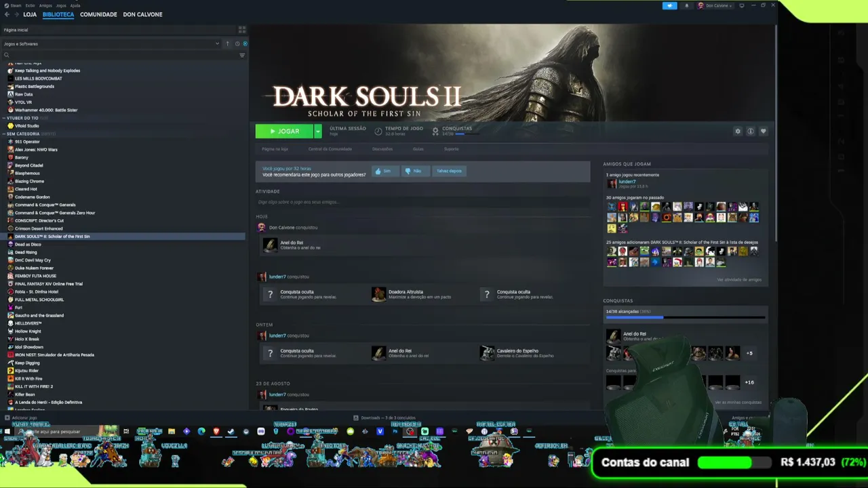This screenshot has width=868, height=488.
Task: Show the +16 locked achievements
Action: (749, 382)
